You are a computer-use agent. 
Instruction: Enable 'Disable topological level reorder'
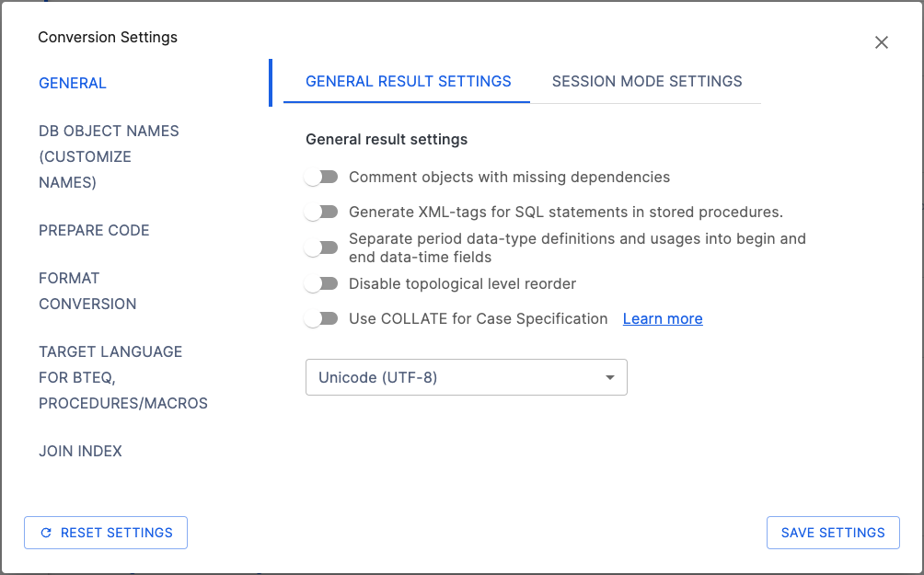pyautogui.click(x=321, y=283)
